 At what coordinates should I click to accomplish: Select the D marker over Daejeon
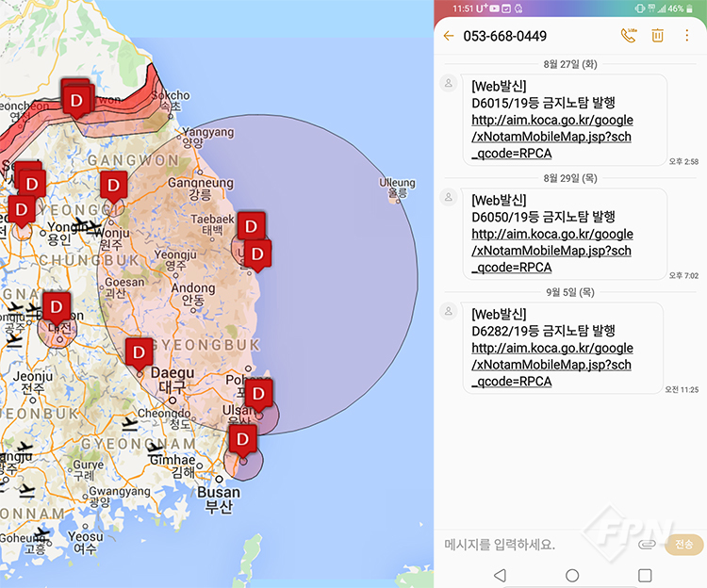tap(57, 306)
